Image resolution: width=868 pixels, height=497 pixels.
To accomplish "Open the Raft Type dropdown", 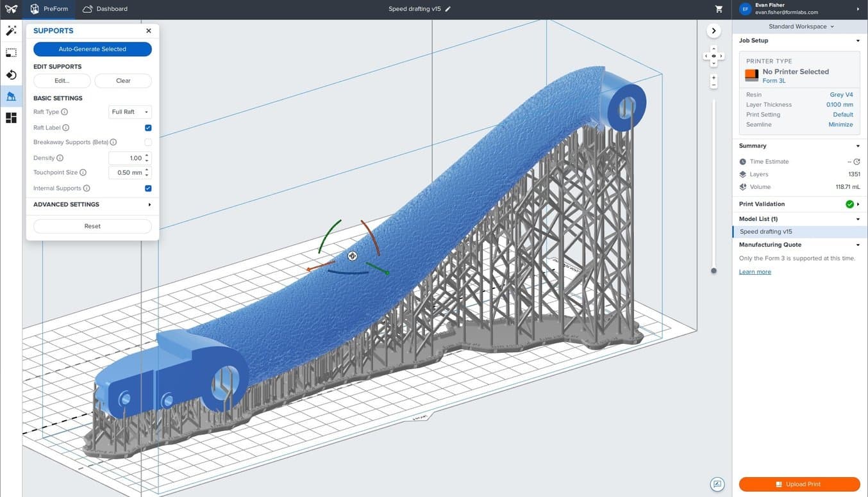I will (x=130, y=112).
